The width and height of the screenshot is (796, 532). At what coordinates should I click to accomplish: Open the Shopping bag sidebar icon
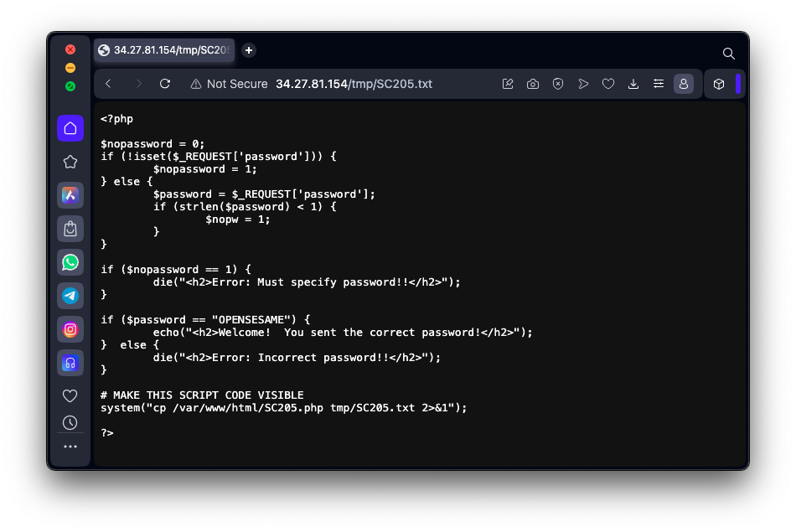pos(70,229)
